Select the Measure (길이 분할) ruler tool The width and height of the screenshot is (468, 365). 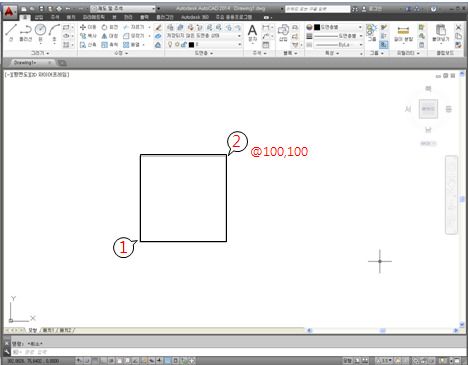click(403, 33)
